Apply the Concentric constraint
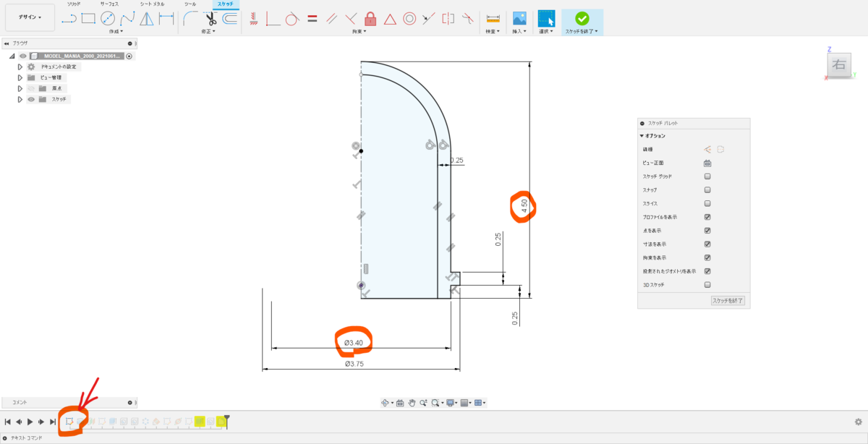Image resolution: width=868 pixels, height=444 pixels. point(409,18)
